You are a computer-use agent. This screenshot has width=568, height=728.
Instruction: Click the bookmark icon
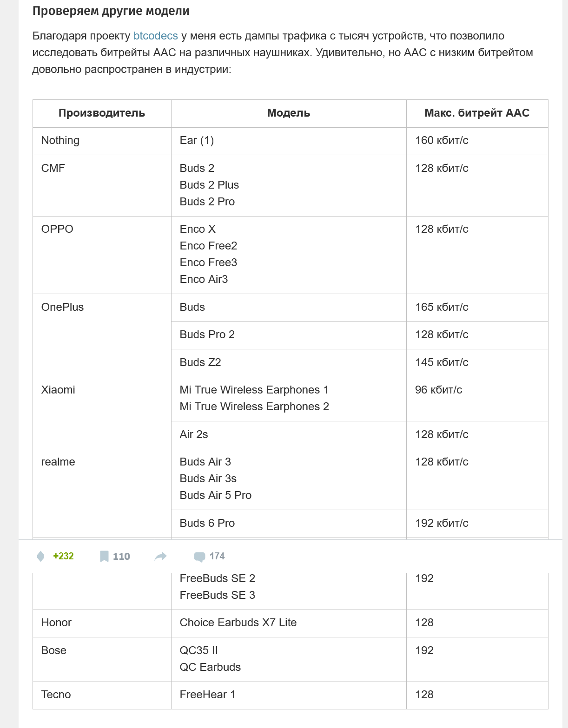click(x=104, y=556)
